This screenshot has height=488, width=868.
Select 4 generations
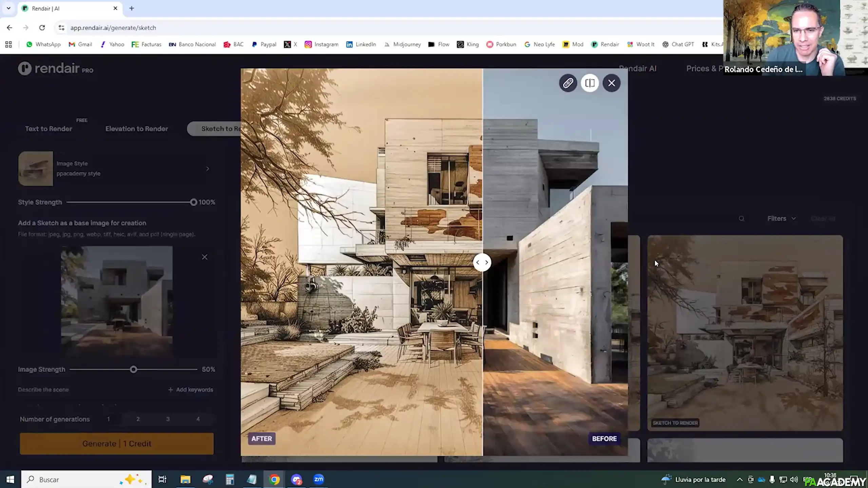pos(198,419)
